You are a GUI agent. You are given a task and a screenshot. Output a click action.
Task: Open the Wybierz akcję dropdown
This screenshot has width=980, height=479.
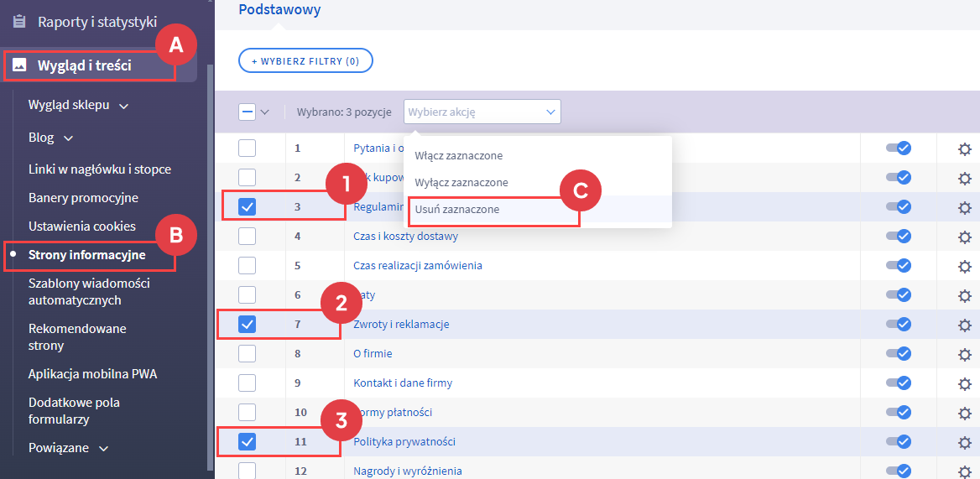point(482,112)
